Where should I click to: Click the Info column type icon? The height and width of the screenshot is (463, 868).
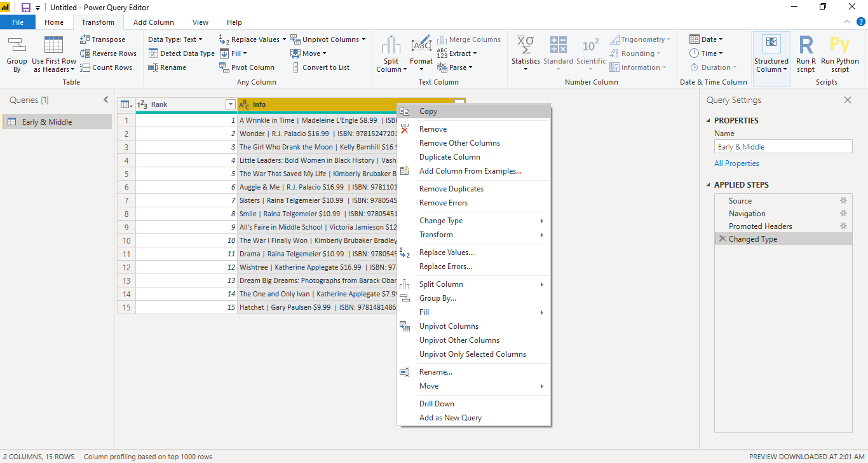click(244, 104)
